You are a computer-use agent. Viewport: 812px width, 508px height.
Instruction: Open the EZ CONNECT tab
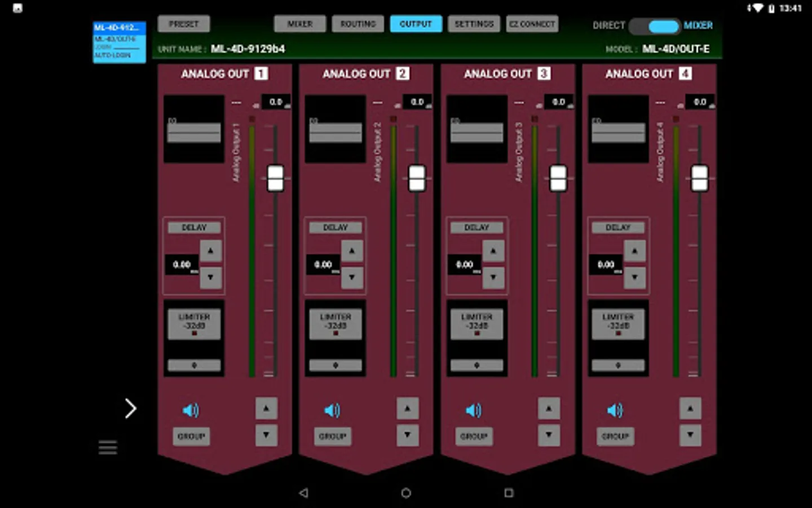coord(532,24)
